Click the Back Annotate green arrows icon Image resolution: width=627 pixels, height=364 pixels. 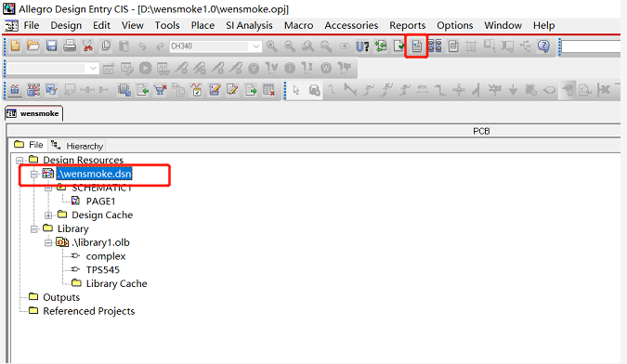pos(381,45)
